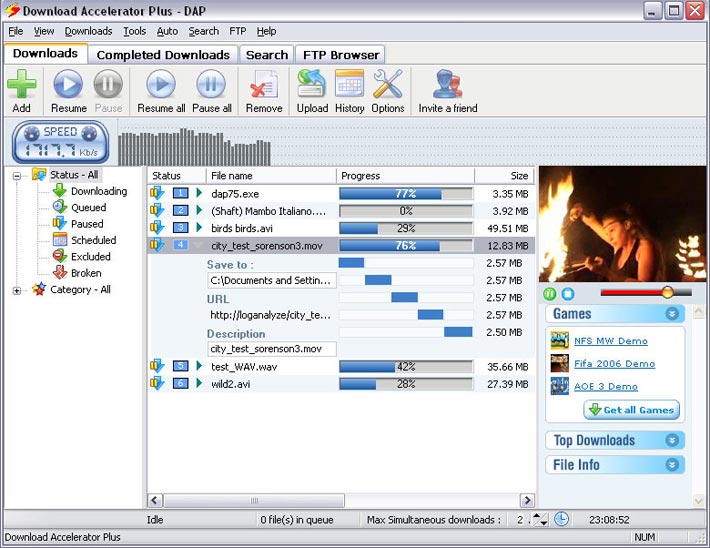Click the Get all Games button
This screenshot has height=548, width=710.
(x=632, y=410)
